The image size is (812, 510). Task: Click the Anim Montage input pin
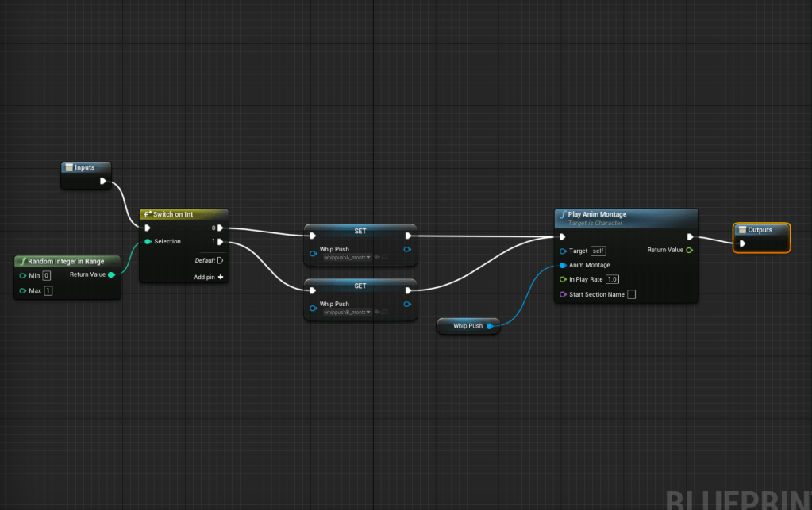pyautogui.click(x=563, y=265)
